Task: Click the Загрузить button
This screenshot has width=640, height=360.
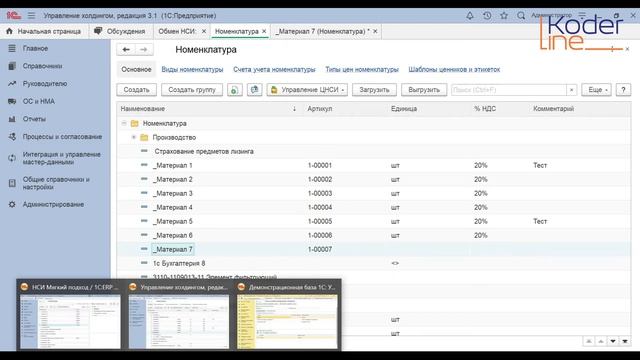Action: click(374, 90)
